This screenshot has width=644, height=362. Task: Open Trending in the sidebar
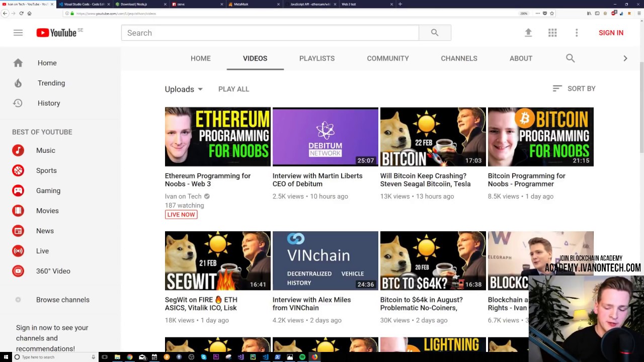(51, 83)
